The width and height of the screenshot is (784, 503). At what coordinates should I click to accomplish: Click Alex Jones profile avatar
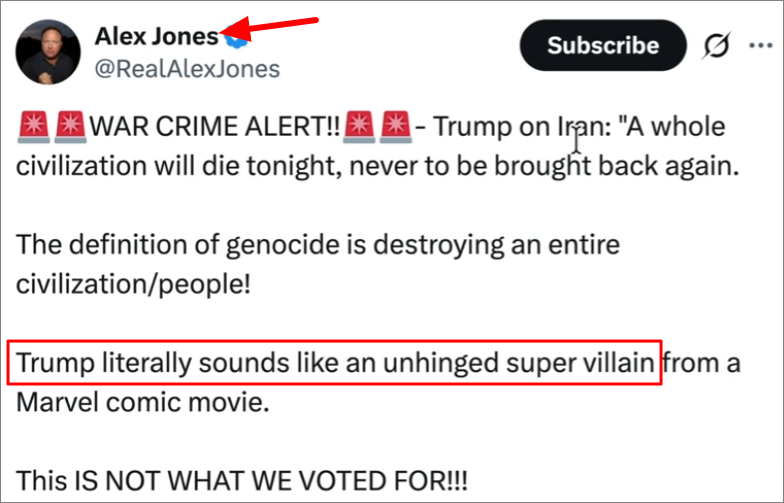click(x=48, y=52)
